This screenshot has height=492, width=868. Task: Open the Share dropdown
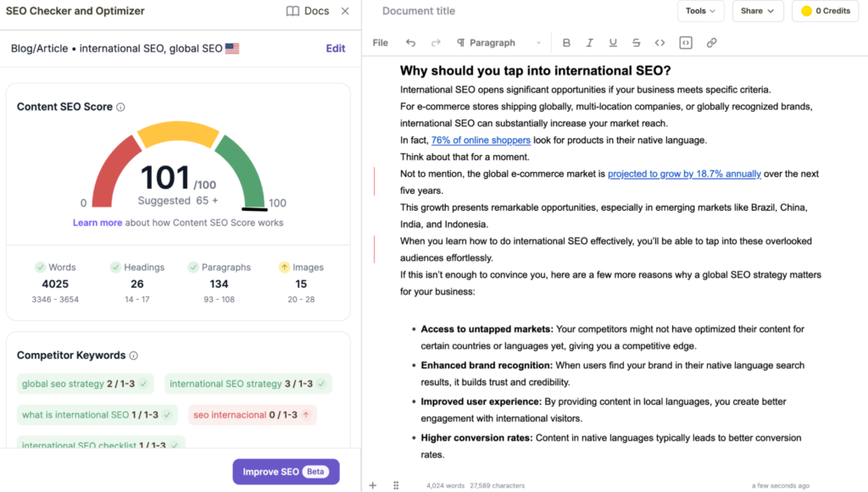[757, 11]
